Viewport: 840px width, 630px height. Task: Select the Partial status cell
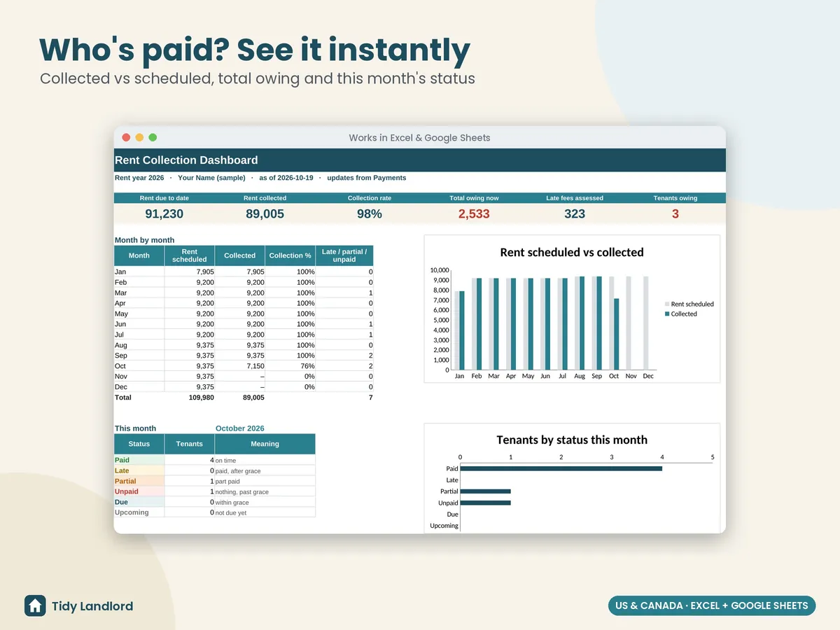pyautogui.click(x=139, y=481)
